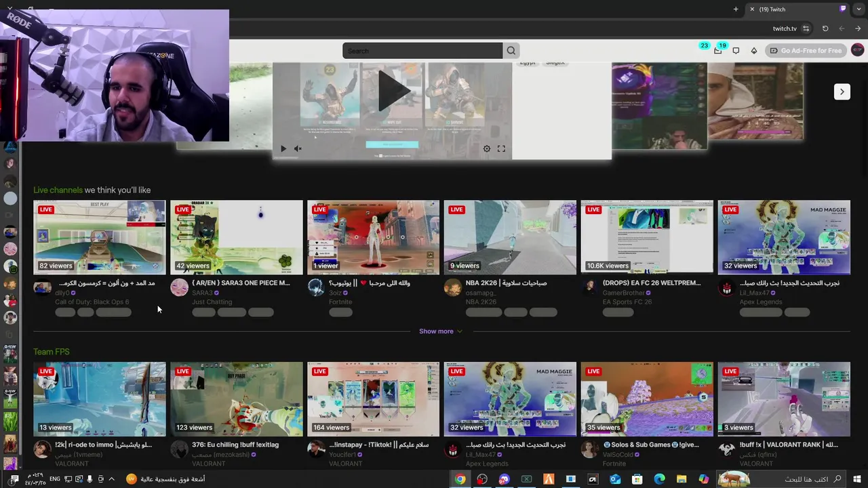Click the SARA3 channel avatar
The height and width of the screenshot is (488, 868).
pyautogui.click(x=179, y=287)
